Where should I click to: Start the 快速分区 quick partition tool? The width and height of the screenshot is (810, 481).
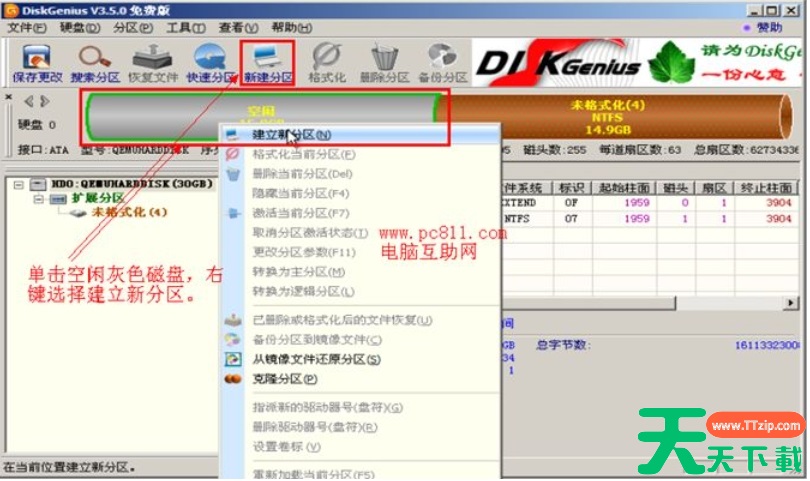click(x=210, y=64)
